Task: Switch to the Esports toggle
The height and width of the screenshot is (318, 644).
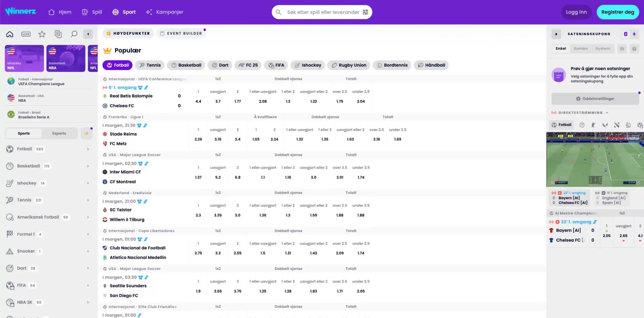Action: click(x=59, y=133)
